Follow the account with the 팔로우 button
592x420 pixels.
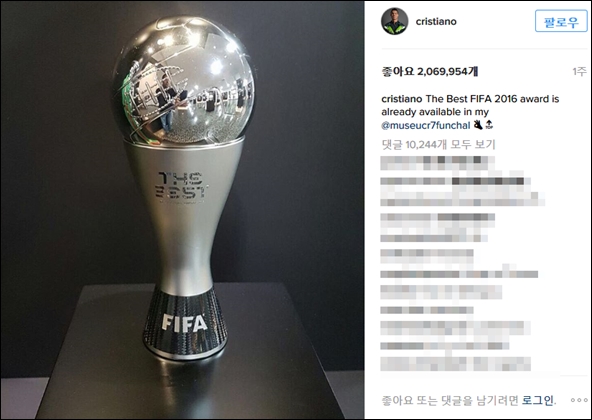click(561, 21)
